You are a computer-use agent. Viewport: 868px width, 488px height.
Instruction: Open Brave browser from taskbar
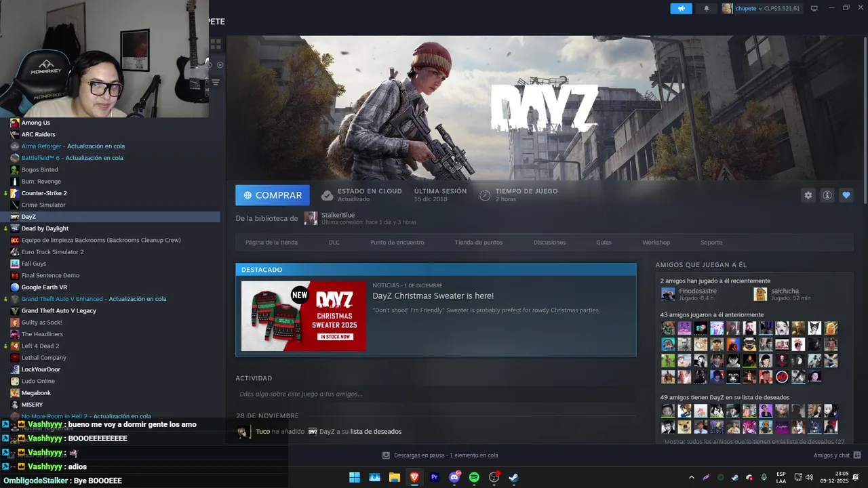tap(414, 477)
